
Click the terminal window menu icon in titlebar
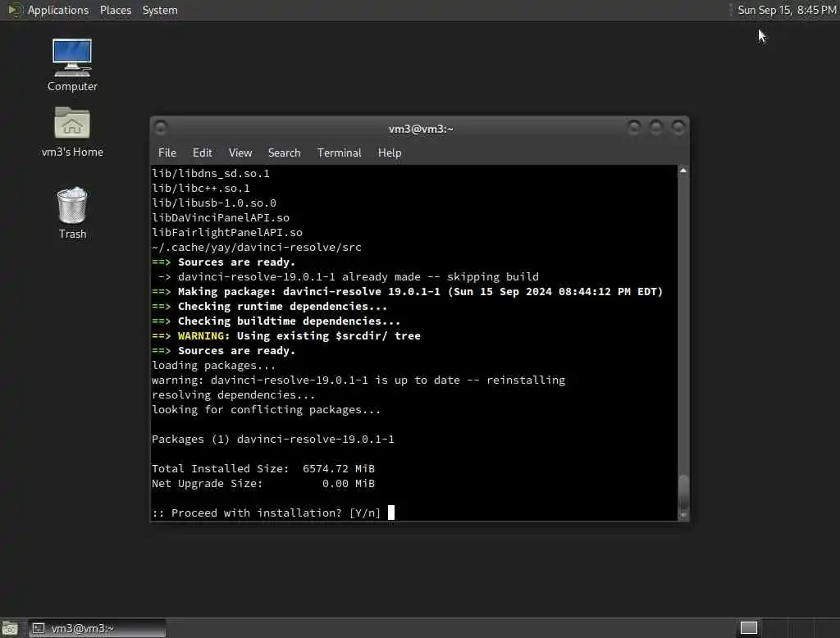tap(161, 127)
